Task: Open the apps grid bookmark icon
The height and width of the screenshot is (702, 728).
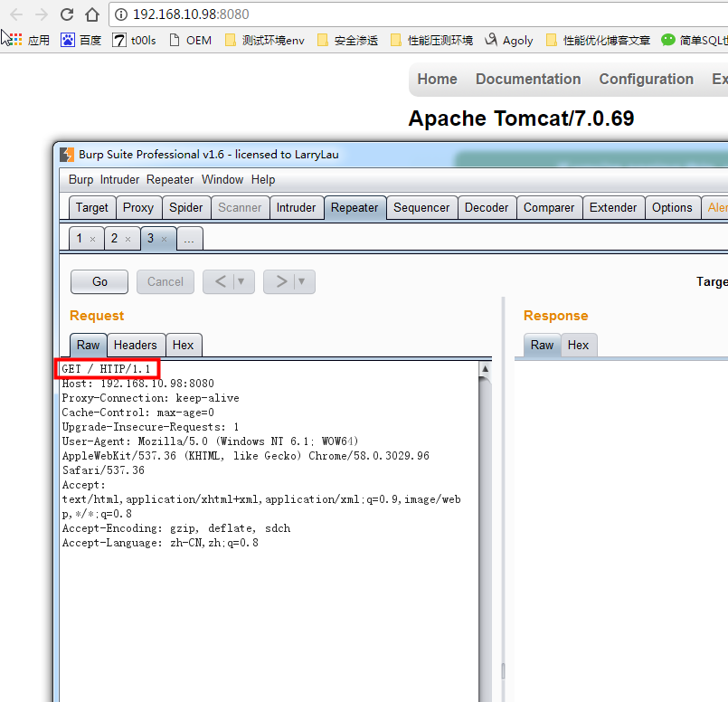Action: 15,40
